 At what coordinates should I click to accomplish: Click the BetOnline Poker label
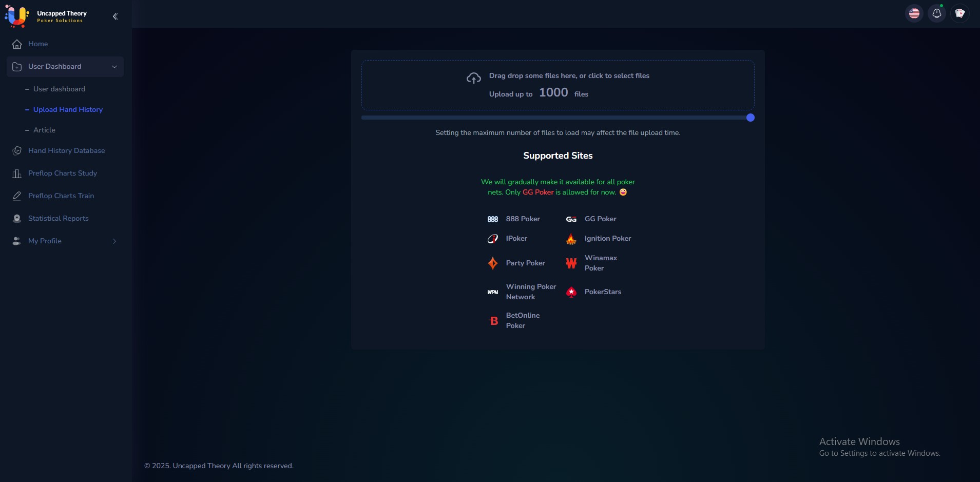[523, 321]
